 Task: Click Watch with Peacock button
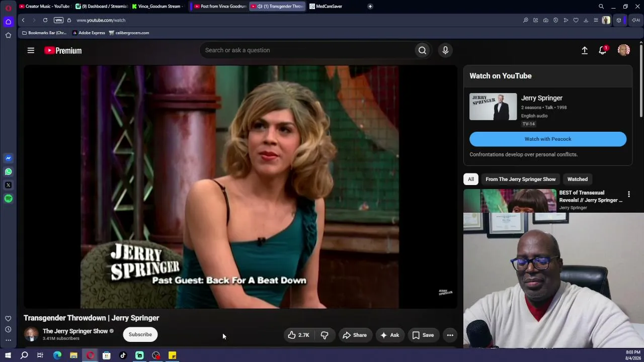548,139
